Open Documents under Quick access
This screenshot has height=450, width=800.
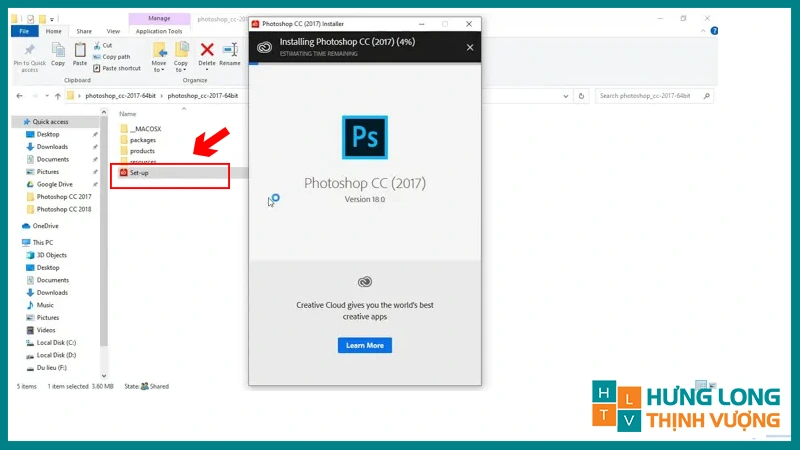point(53,159)
